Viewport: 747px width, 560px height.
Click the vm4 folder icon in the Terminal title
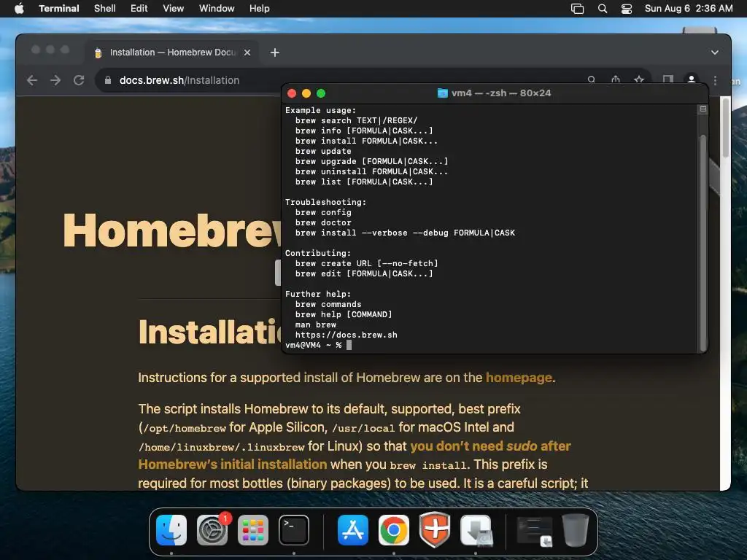(443, 93)
